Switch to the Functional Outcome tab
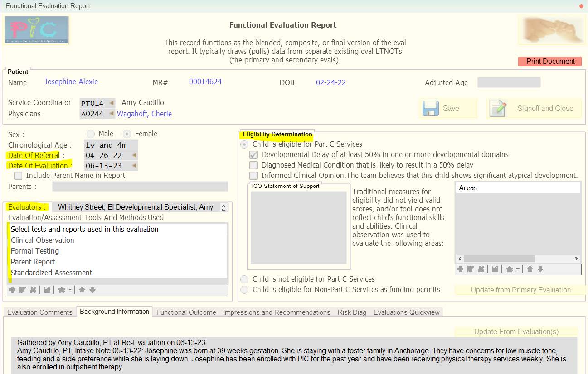 [x=186, y=312]
